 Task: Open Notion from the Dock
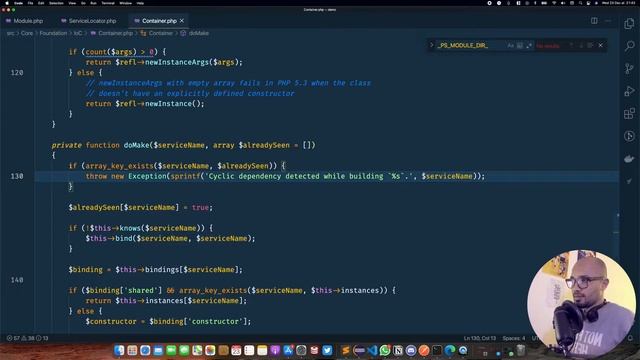pyautogui.click(x=398, y=350)
